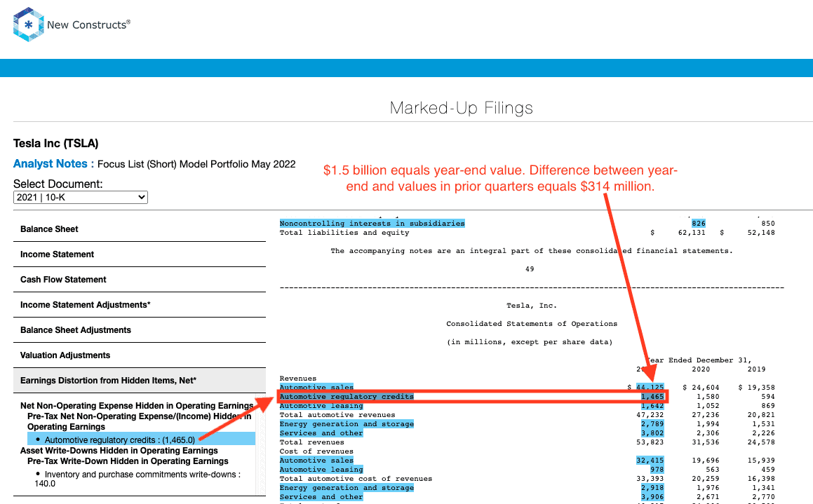Viewport: 813px width, 504px height.
Task: Click highlighted Automotive sales under Revenues
Action: coord(316,388)
